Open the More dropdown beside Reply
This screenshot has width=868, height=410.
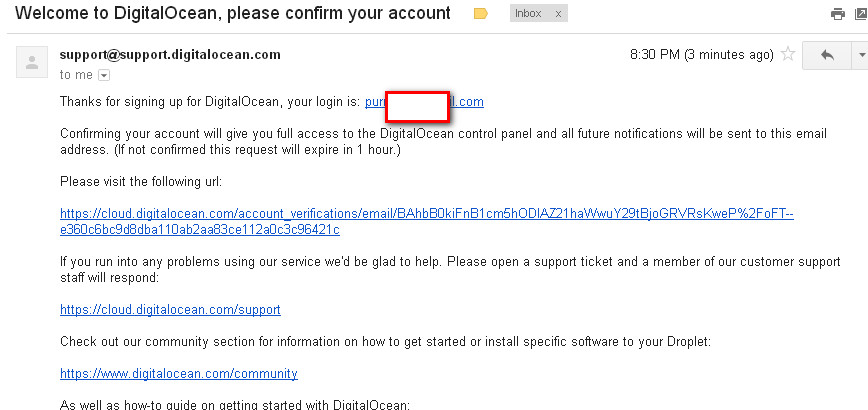861,55
